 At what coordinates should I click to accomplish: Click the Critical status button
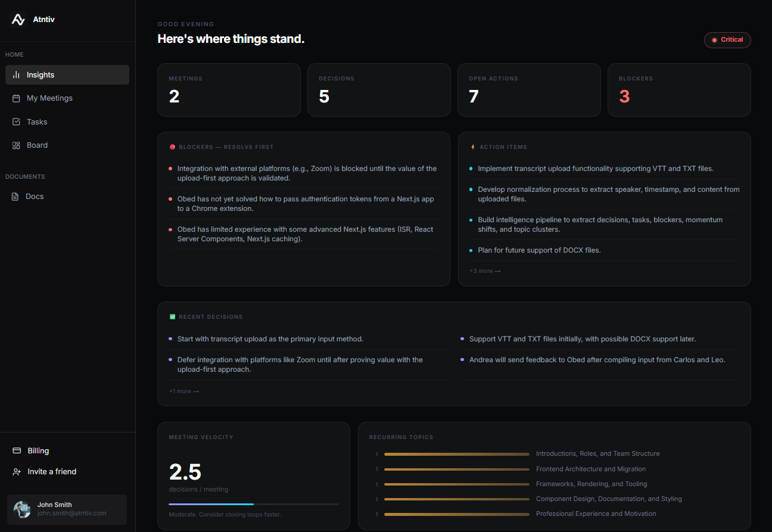[x=727, y=40]
